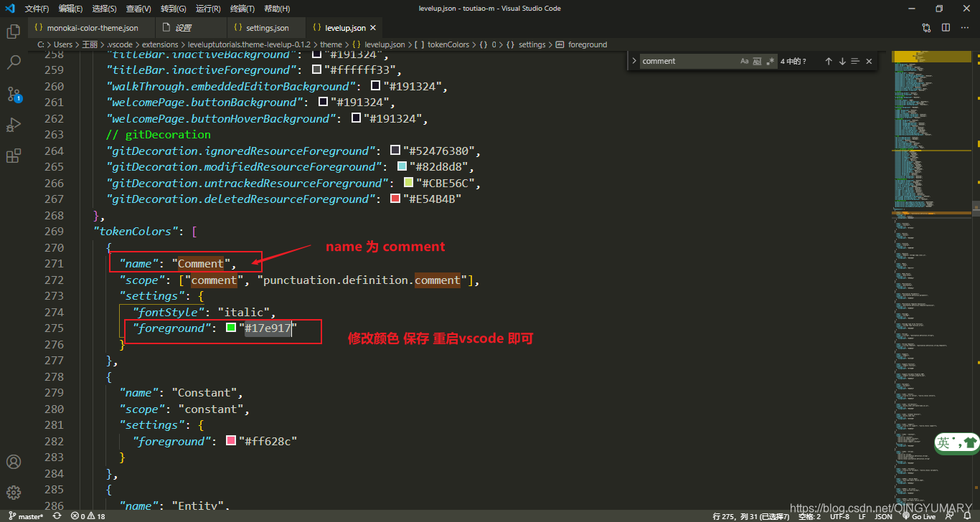Click the 空格: 2 indentation setting
Screen dimensions: 980x522
tap(809, 516)
